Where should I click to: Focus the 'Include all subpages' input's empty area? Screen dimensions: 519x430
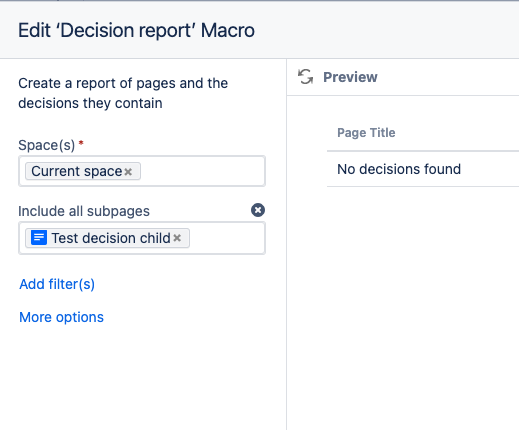(x=227, y=238)
